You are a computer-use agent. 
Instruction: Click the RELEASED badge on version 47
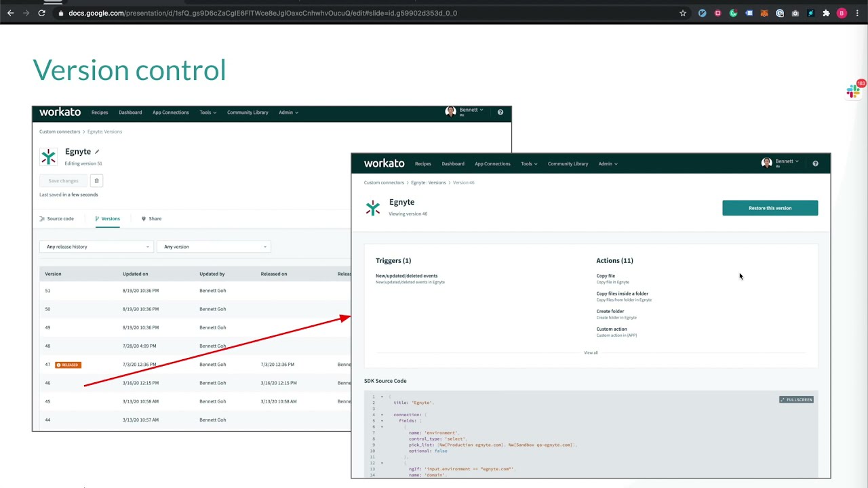click(68, 365)
